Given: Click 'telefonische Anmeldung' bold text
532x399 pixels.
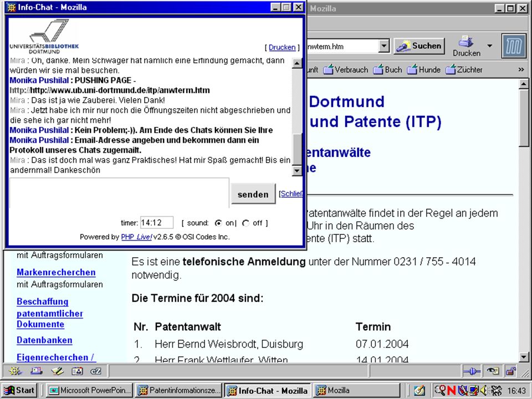Looking at the screenshot, I should click(x=244, y=262).
